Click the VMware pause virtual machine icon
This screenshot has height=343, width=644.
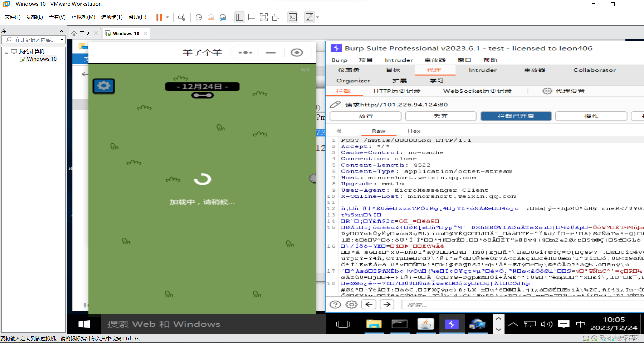pos(159,17)
